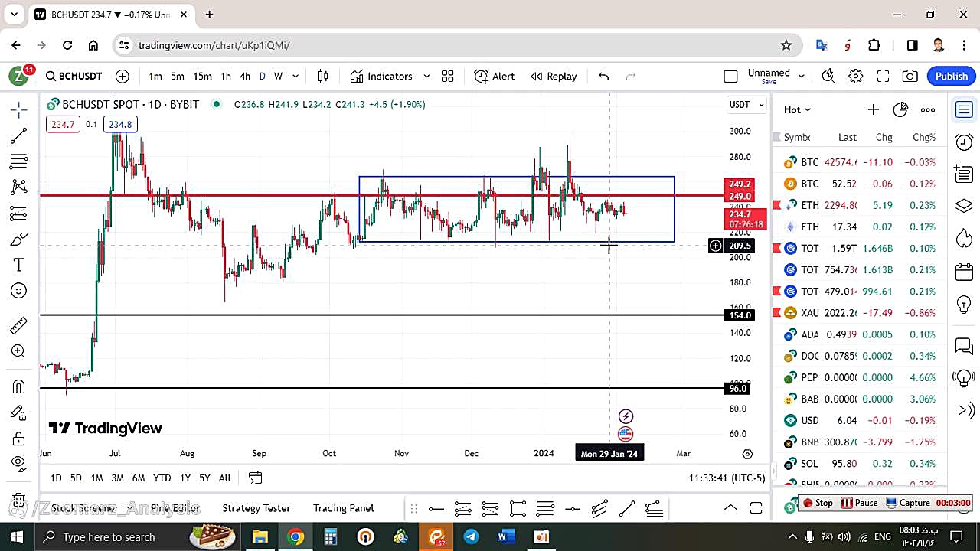Open watchlist advanced view pie icon
The height and width of the screenshot is (551, 980).
tap(900, 109)
